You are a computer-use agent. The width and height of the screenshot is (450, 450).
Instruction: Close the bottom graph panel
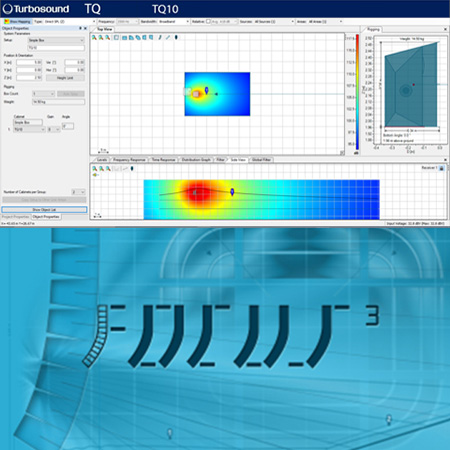445,160
